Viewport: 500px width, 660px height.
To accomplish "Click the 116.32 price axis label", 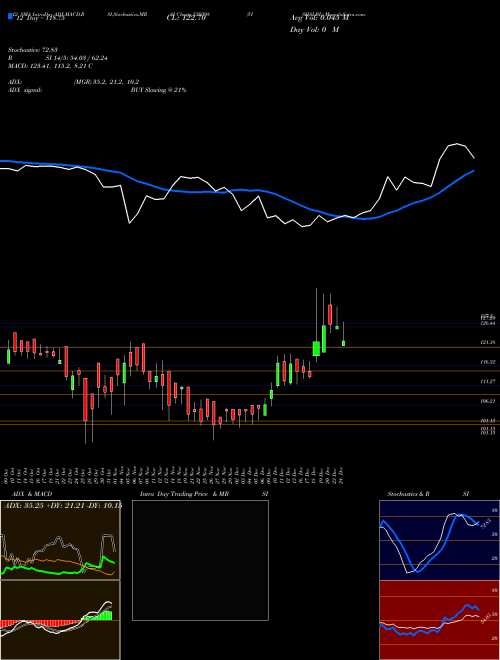I will pos(487,362).
